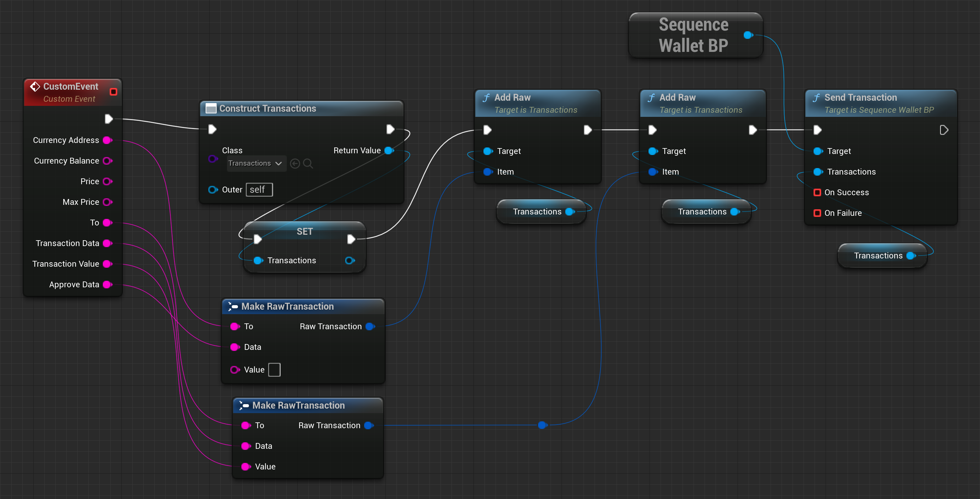Image resolution: width=980 pixels, height=499 pixels.
Task: Click the Max Price hollow output pin
Action: click(x=107, y=202)
